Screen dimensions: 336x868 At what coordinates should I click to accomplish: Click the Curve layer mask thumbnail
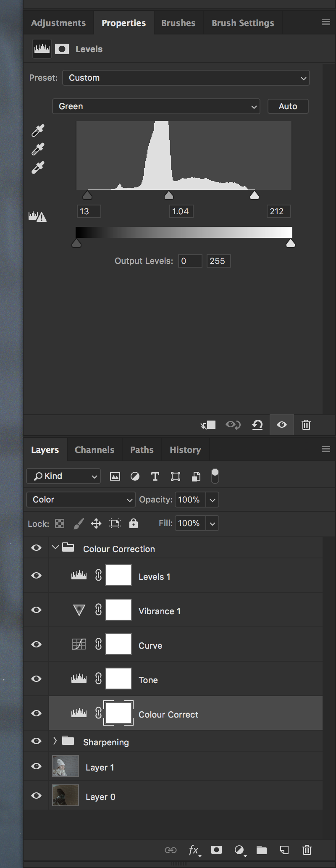pyautogui.click(x=118, y=644)
